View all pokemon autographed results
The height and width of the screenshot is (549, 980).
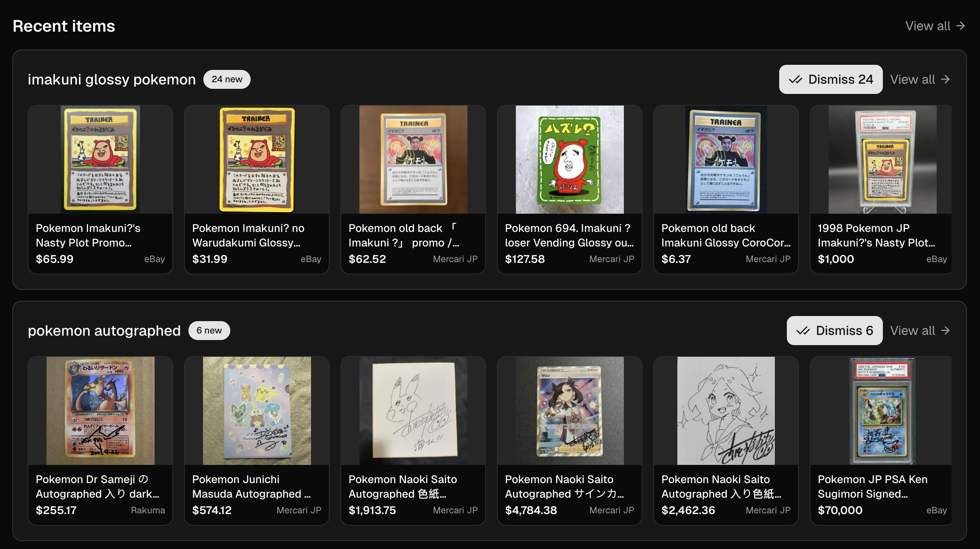pos(920,331)
